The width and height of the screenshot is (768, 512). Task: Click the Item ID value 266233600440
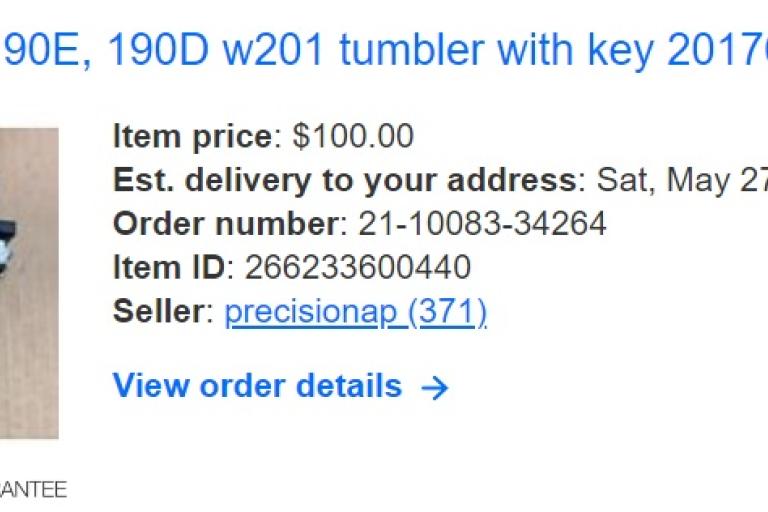point(358,268)
